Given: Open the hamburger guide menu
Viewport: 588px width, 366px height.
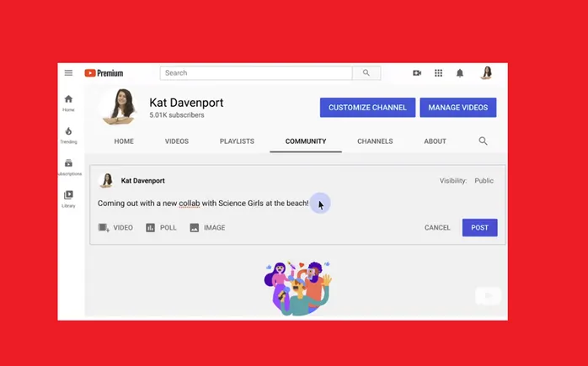Looking at the screenshot, I should [x=68, y=73].
